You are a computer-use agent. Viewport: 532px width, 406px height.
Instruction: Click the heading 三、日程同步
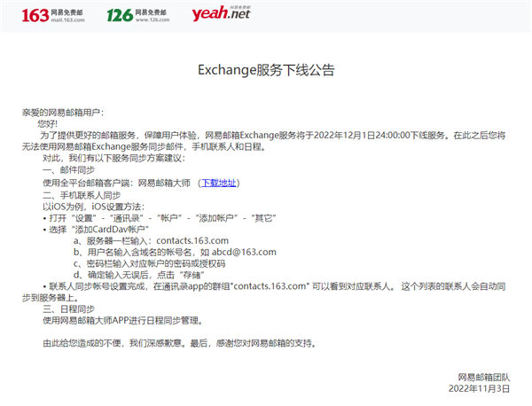(69, 309)
